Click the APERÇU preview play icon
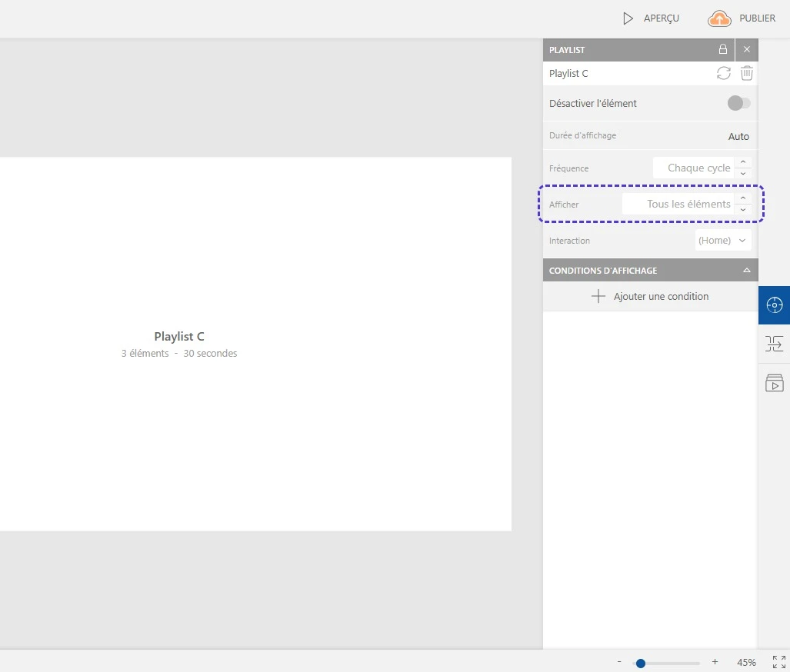Screen dimensions: 790x672 click(x=628, y=18)
